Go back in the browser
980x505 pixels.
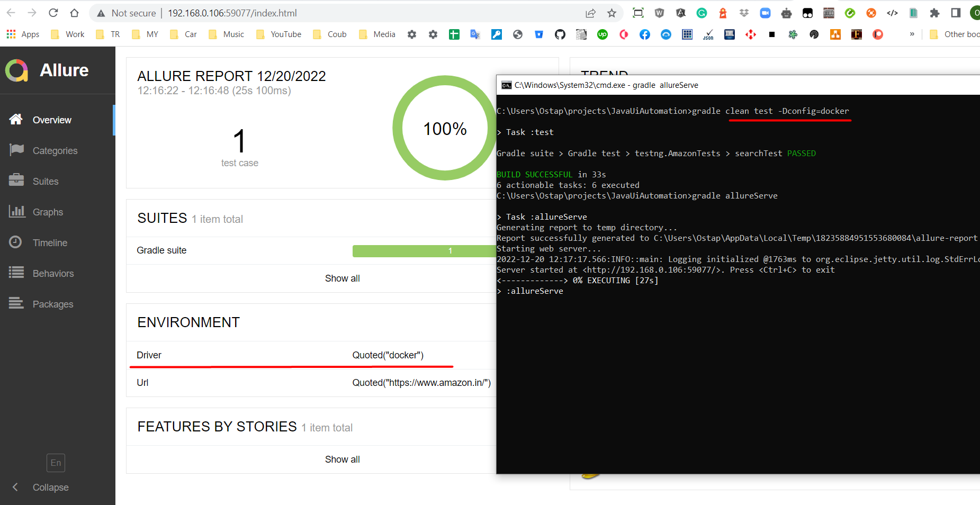[x=11, y=13]
